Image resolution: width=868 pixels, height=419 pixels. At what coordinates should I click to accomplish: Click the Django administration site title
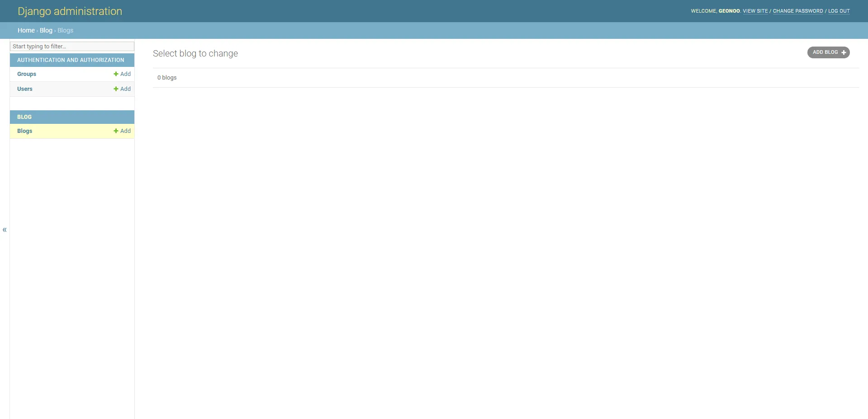point(70,11)
